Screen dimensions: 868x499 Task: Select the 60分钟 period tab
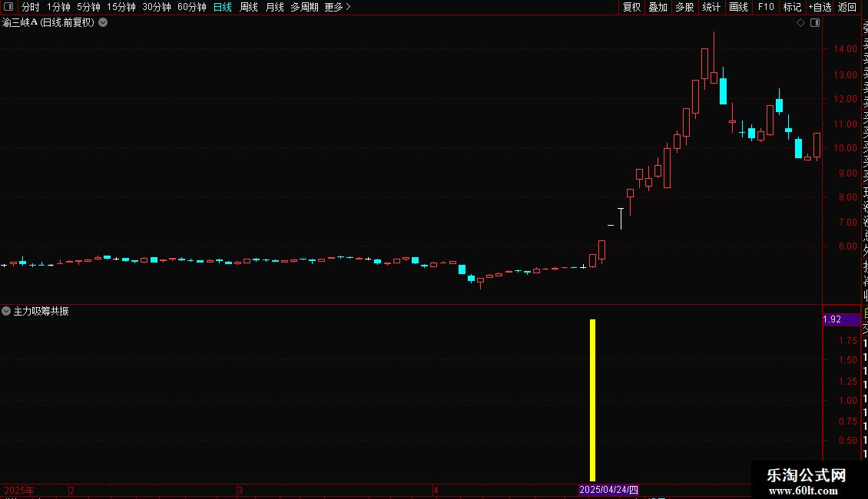pyautogui.click(x=192, y=7)
